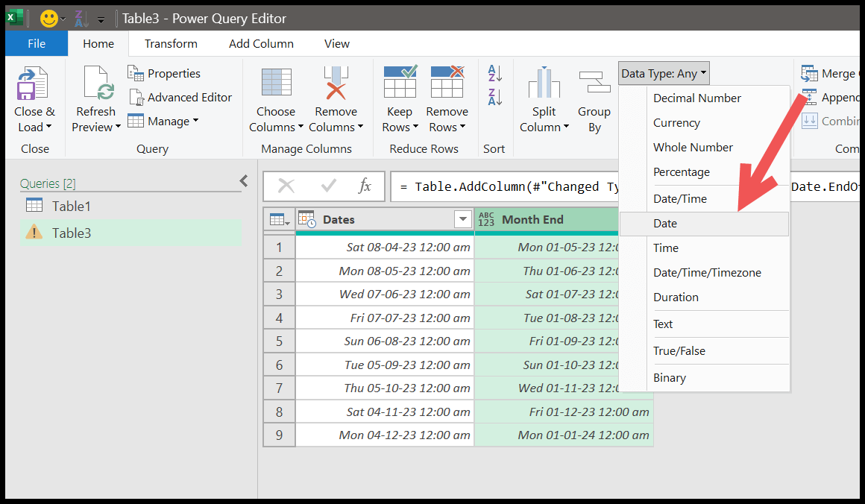Screen dimensions: 865x504
Task: Open the Manage dropdown
Action: click(195, 121)
